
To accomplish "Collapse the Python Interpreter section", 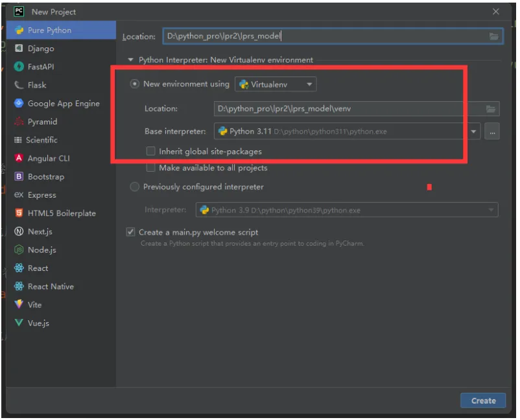I will pos(131,60).
